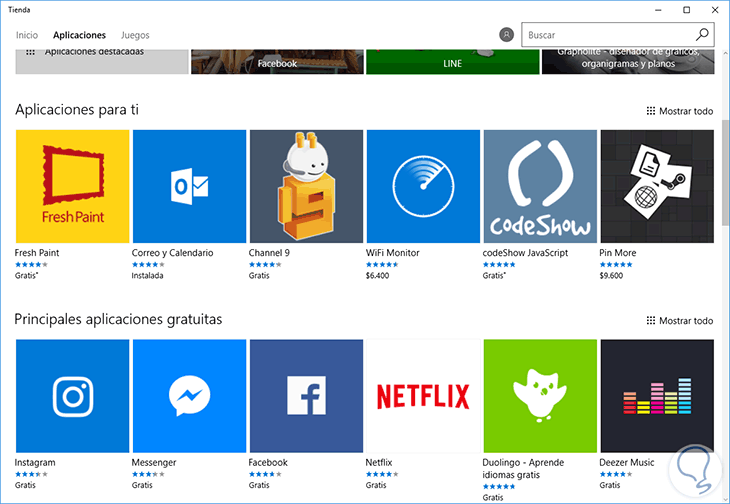Click the Fresh Paint title text
Image resolution: width=730 pixels, height=504 pixels.
click(37, 253)
